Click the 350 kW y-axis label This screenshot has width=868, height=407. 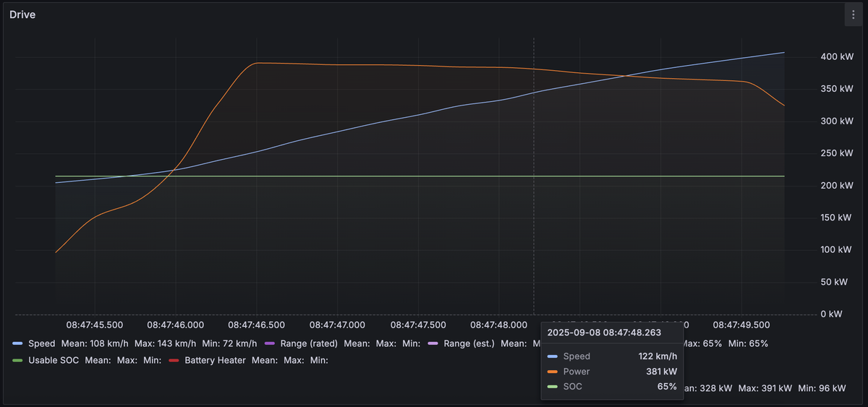836,89
